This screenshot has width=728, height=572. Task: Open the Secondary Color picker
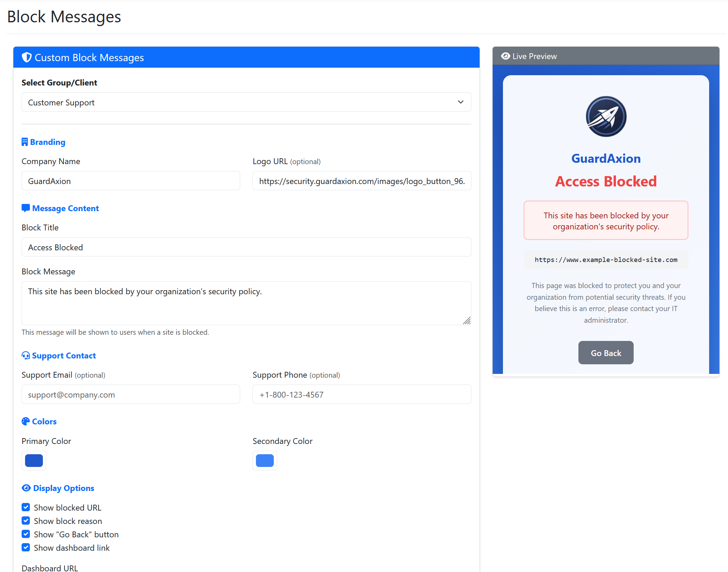click(265, 460)
